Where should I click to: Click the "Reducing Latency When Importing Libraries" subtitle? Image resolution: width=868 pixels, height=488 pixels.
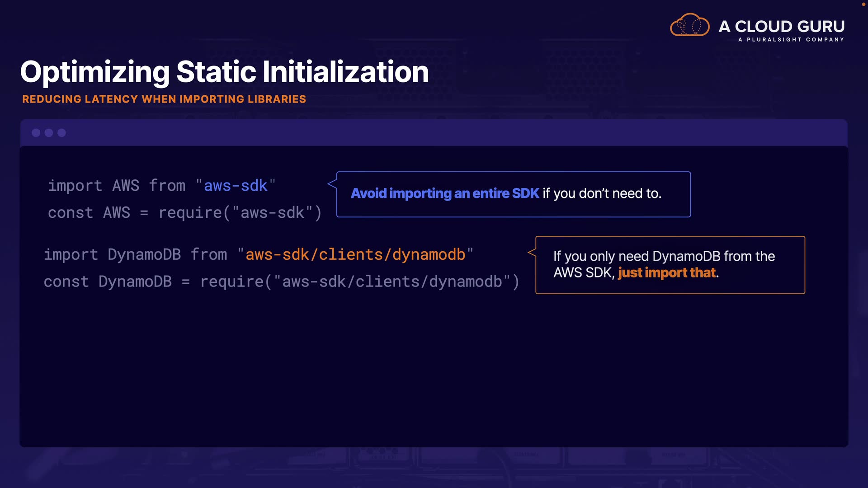point(164,99)
